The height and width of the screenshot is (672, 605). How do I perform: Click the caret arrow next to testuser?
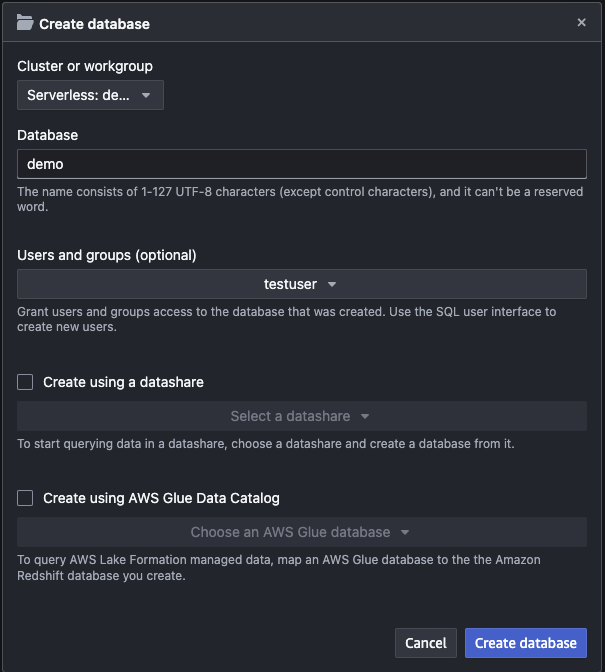coord(332,284)
